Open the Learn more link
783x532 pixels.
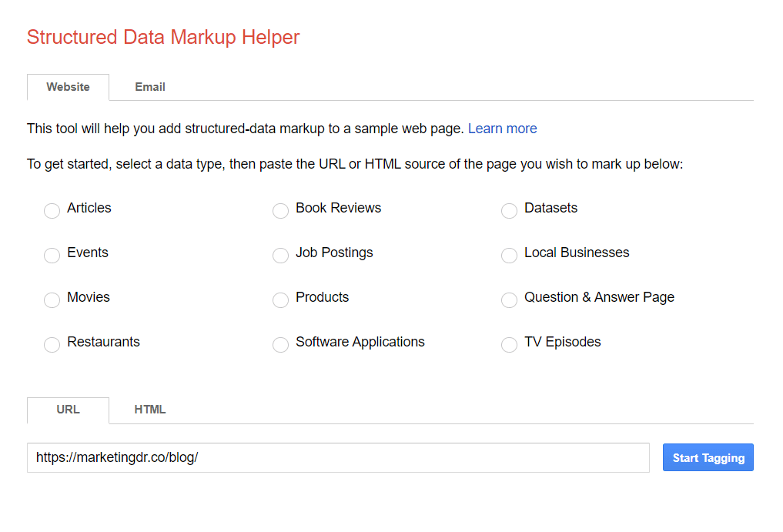503,128
